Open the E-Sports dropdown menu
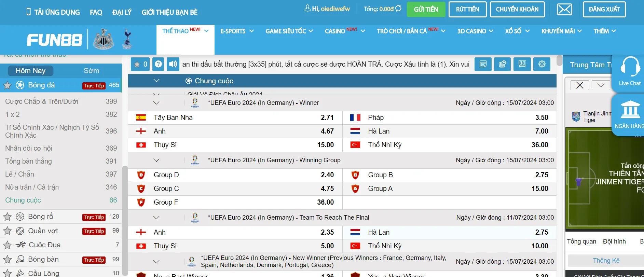Viewport: 644px width, 277px height. click(237, 31)
